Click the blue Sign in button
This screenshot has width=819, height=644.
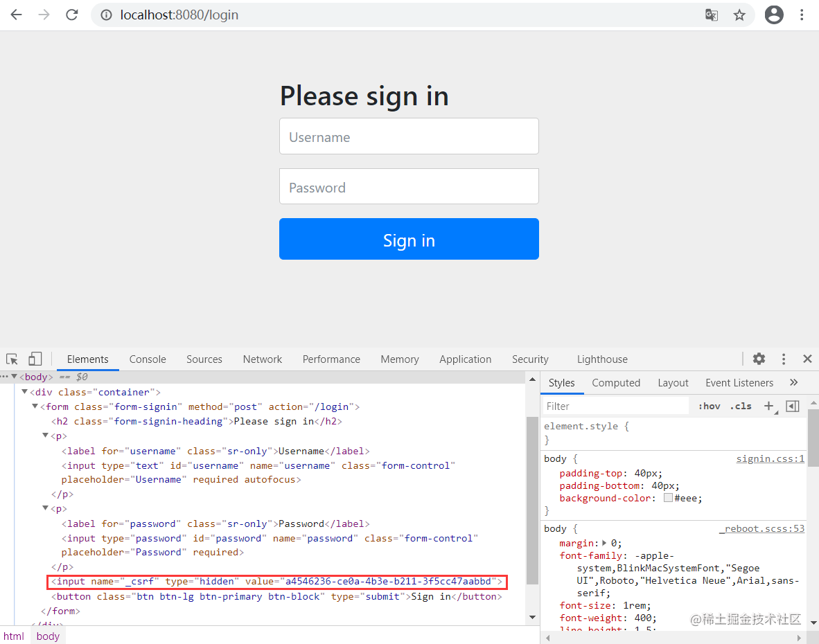tap(409, 239)
